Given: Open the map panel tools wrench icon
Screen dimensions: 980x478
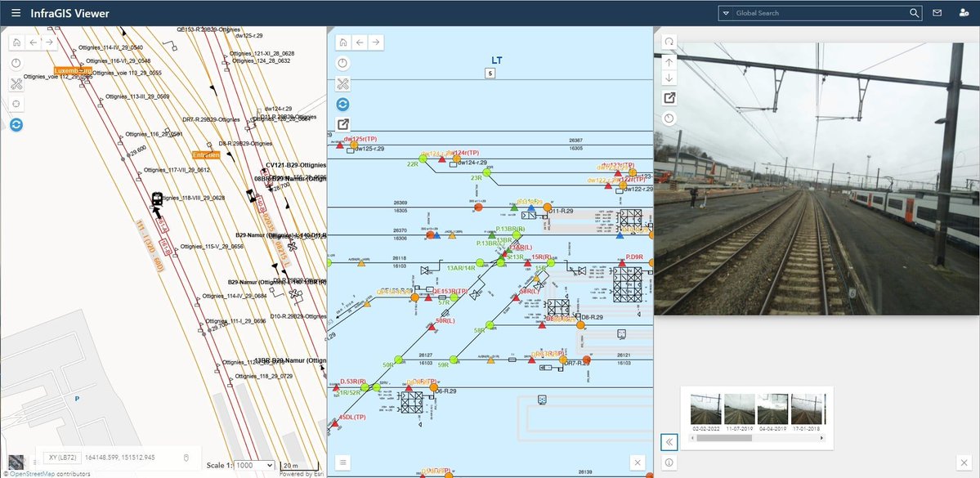Looking at the screenshot, I should click(x=16, y=83).
